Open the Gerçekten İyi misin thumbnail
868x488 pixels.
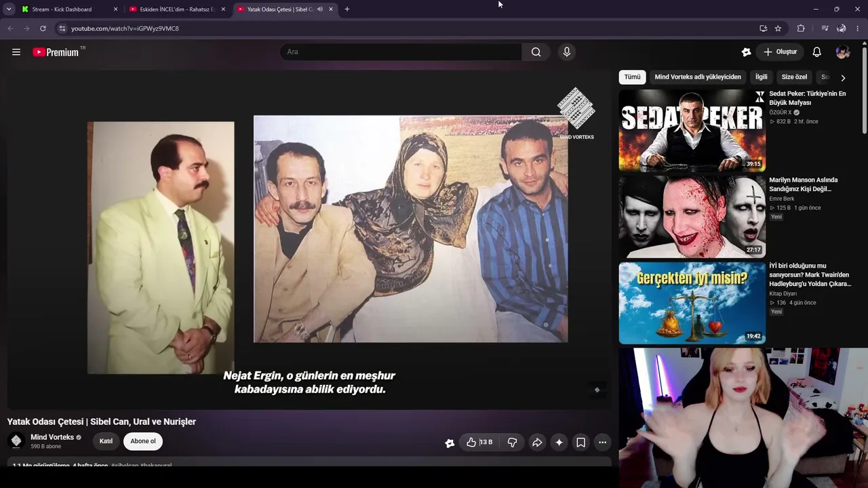click(x=692, y=303)
